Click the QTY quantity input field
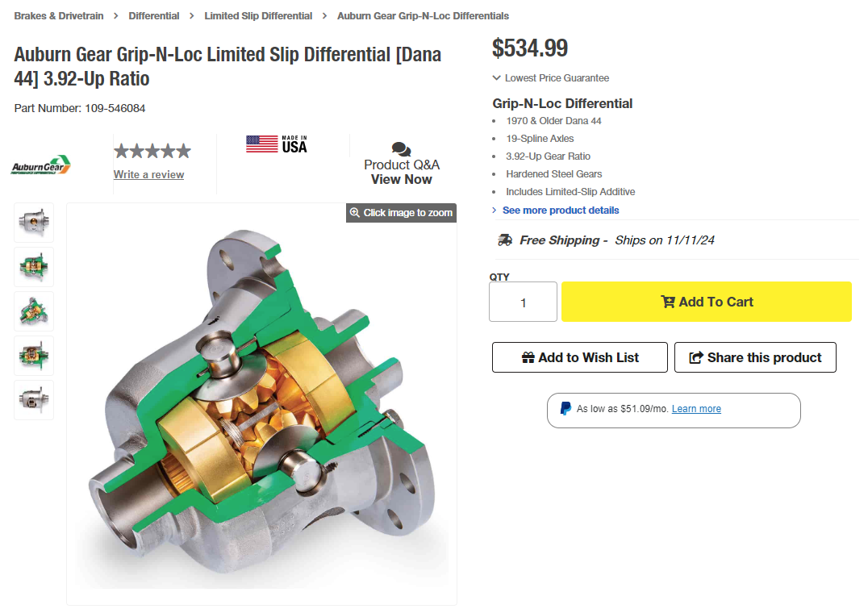Image resolution: width=868 pixels, height=613 pixels. (x=523, y=301)
